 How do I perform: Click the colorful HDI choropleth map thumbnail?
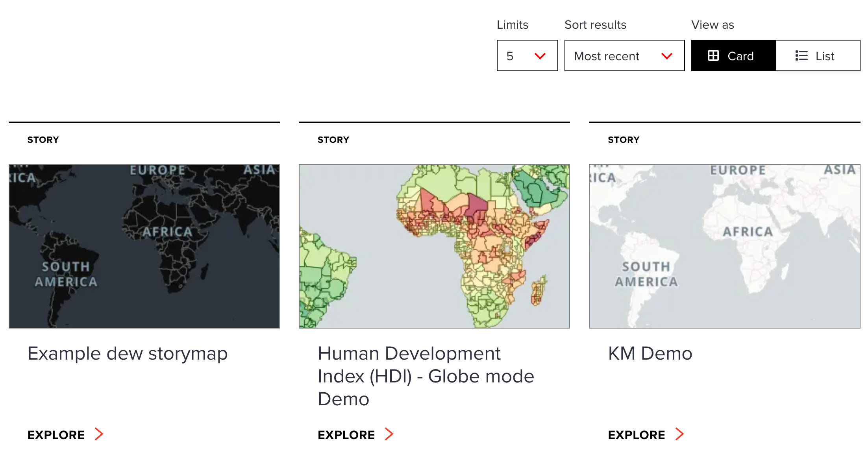[x=434, y=246]
